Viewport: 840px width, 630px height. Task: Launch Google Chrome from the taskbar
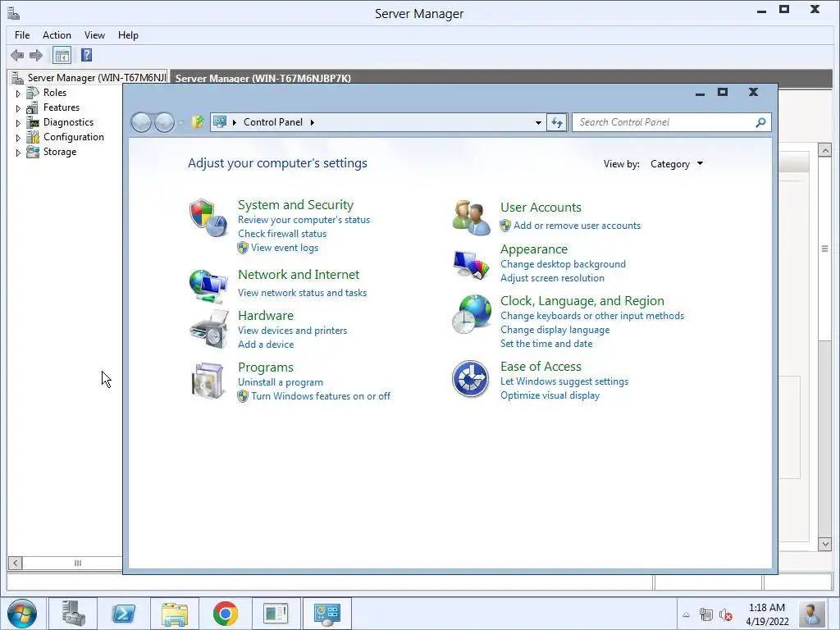pyautogui.click(x=226, y=614)
